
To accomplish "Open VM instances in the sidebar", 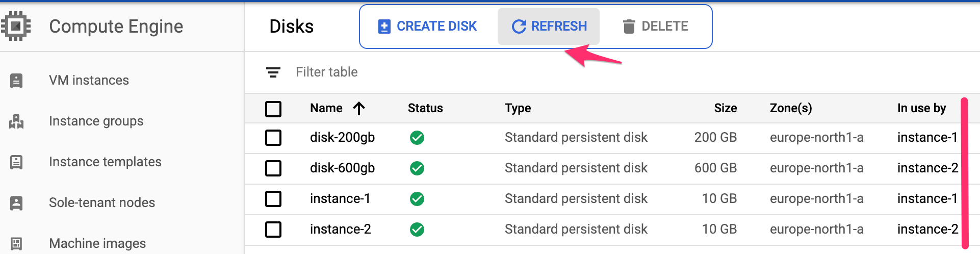I will pyautogui.click(x=89, y=80).
